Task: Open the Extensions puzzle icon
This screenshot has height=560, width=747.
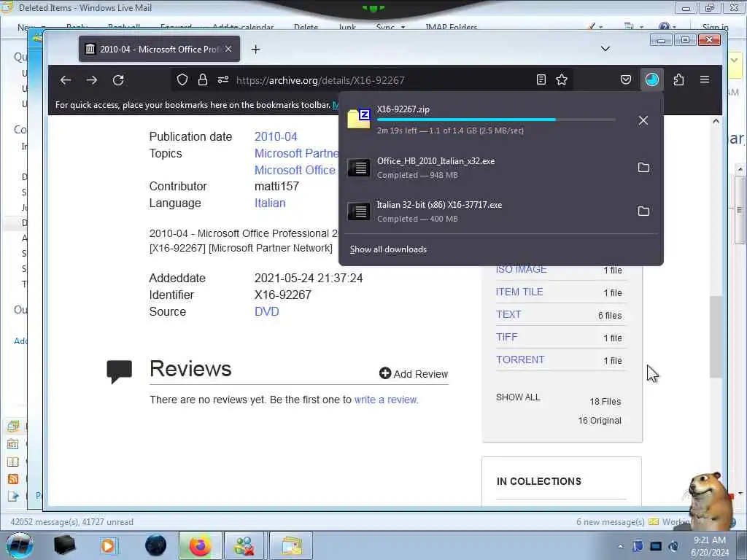Action: pyautogui.click(x=678, y=79)
